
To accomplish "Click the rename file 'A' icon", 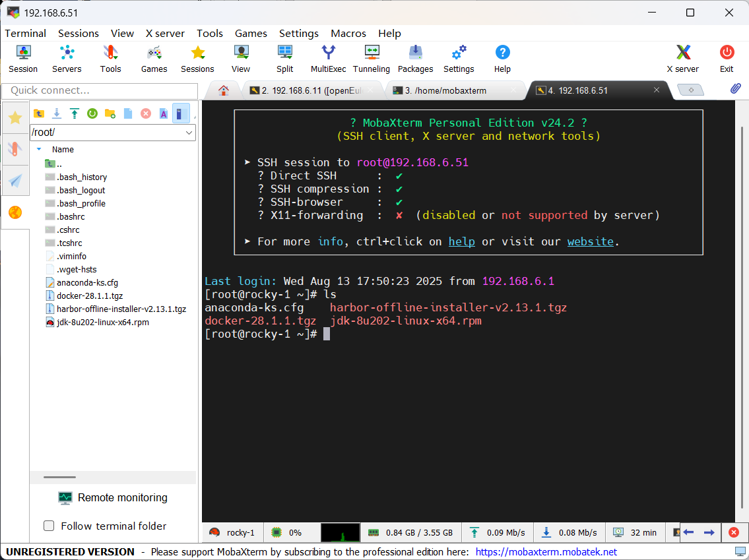I will tap(164, 113).
